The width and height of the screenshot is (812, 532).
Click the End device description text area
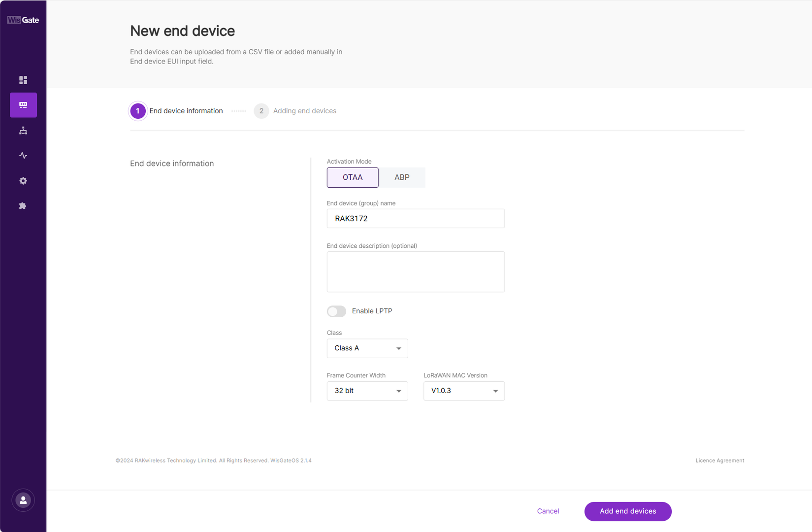(x=416, y=272)
